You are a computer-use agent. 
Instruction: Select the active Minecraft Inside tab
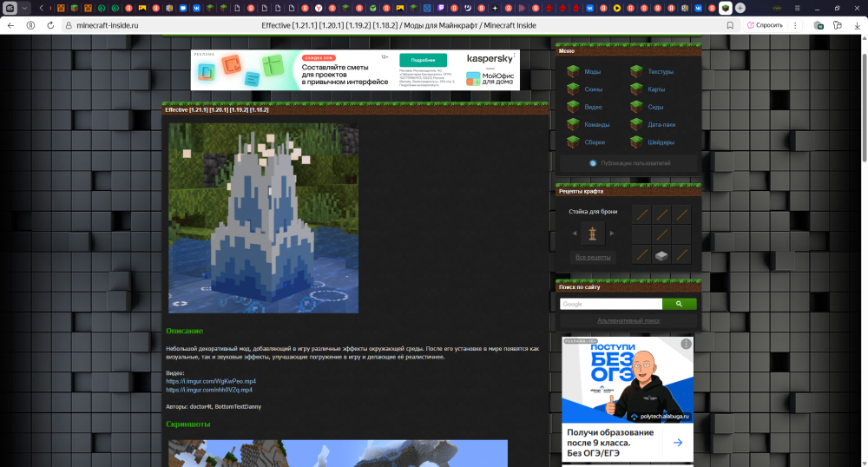point(725,9)
